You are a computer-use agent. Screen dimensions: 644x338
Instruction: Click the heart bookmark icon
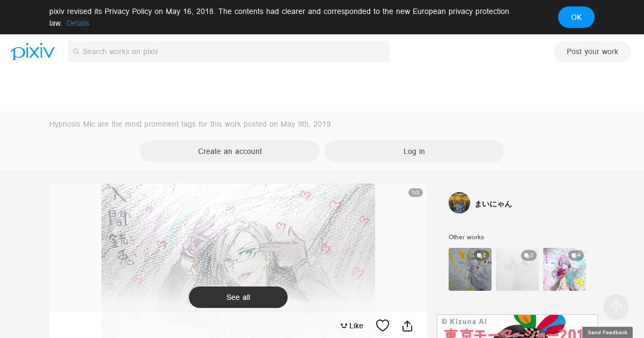click(383, 326)
